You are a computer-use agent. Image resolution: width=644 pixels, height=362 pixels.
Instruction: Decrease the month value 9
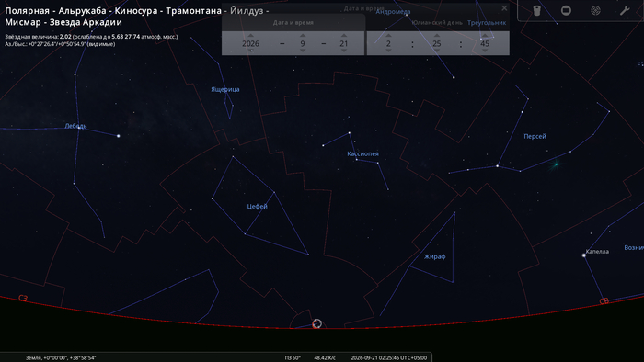point(303,51)
